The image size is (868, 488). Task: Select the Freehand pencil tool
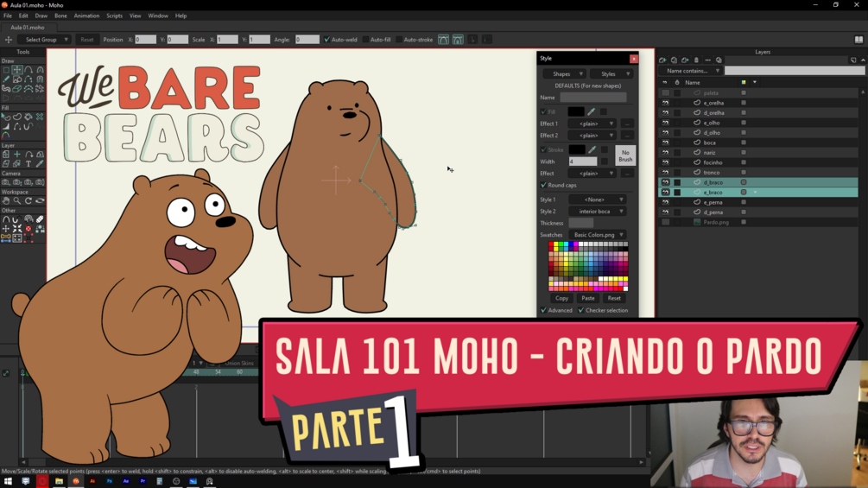coord(6,79)
